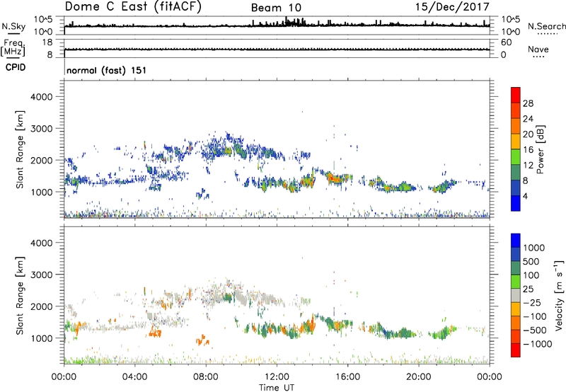The width and height of the screenshot is (566, 392).
Task: Click the 'Beam 10' label
Action: tap(276, 8)
